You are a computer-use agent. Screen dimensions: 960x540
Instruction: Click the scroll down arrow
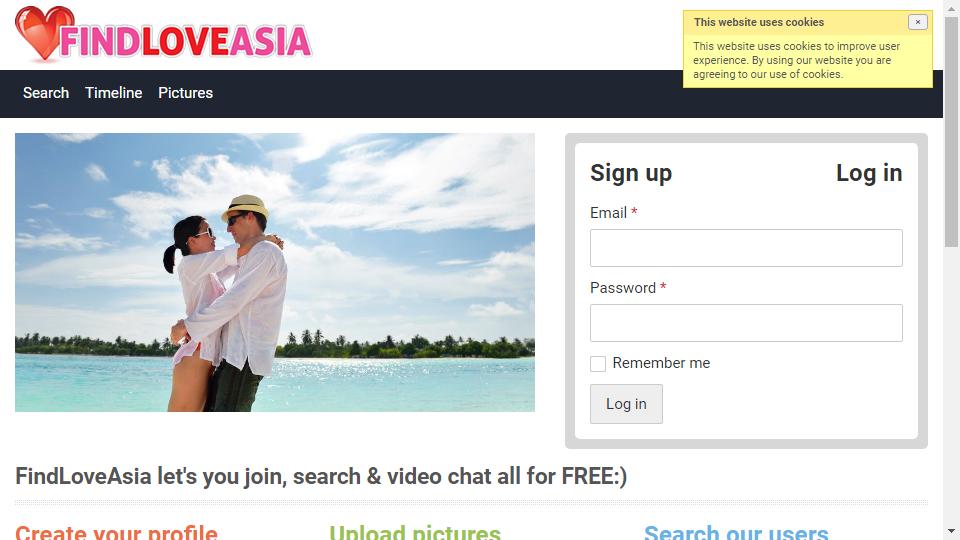coord(951,531)
